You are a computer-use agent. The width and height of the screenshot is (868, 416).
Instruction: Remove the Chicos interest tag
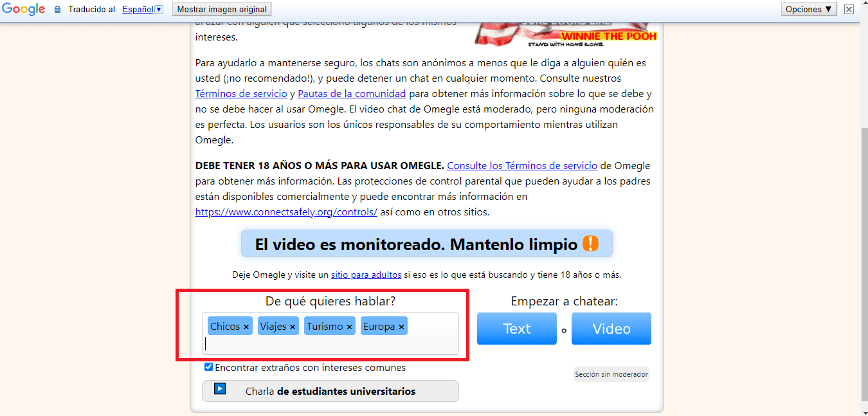(246, 327)
